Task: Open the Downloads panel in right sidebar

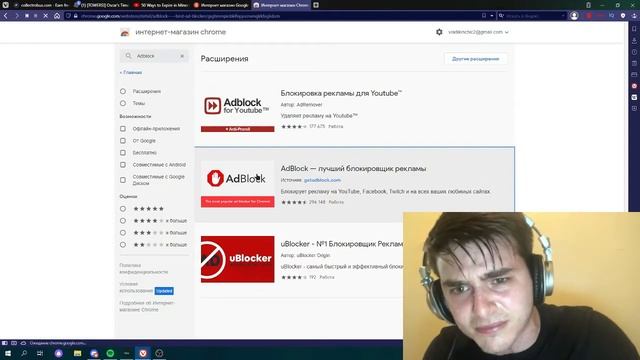Action: click(x=634, y=41)
